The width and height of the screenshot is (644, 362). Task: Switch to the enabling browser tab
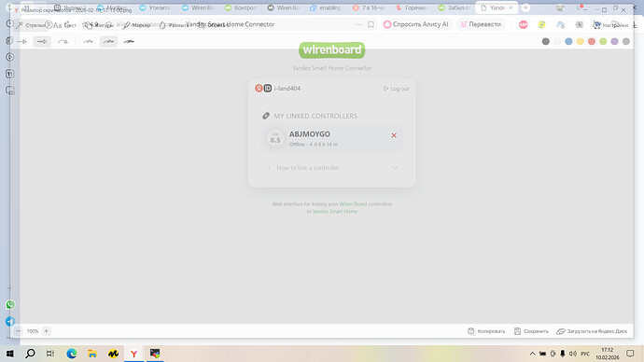pyautogui.click(x=326, y=7)
